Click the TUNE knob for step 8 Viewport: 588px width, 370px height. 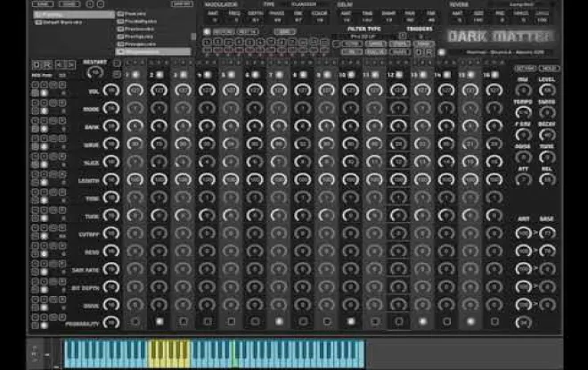click(x=303, y=216)
